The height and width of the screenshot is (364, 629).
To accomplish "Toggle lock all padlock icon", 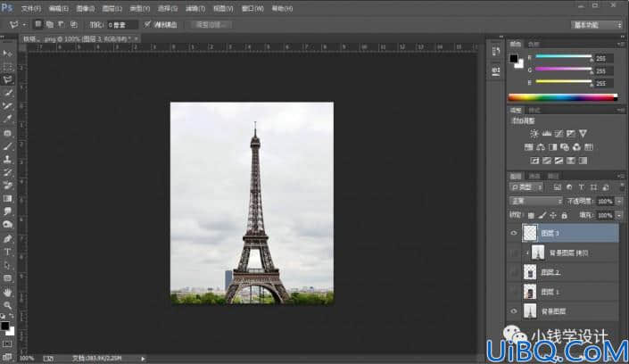I will (x=564, y=216).
